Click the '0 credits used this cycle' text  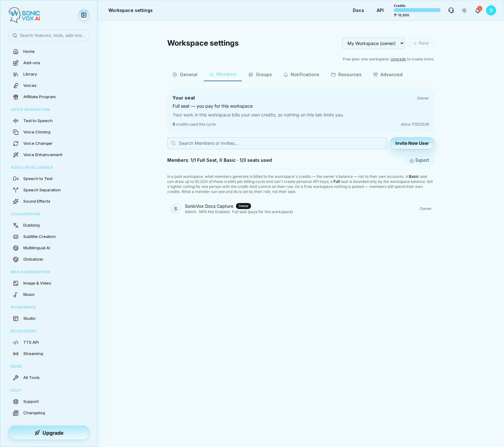194,124
